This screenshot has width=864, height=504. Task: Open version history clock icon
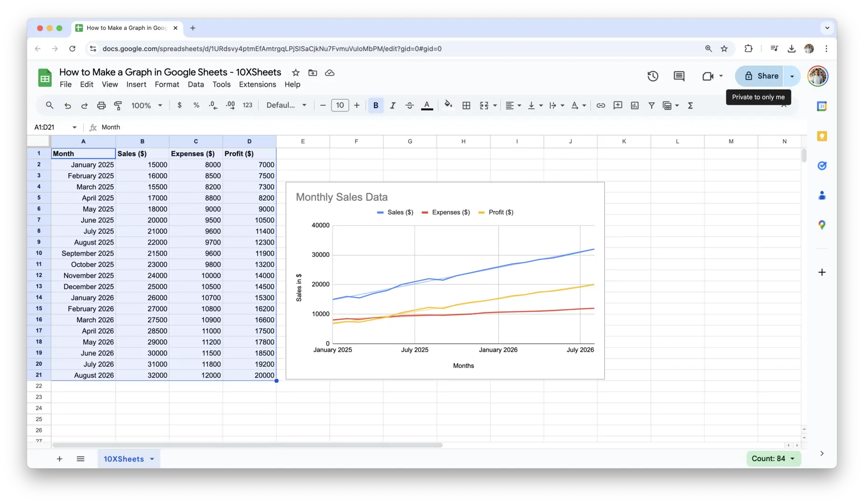[652, 76]
